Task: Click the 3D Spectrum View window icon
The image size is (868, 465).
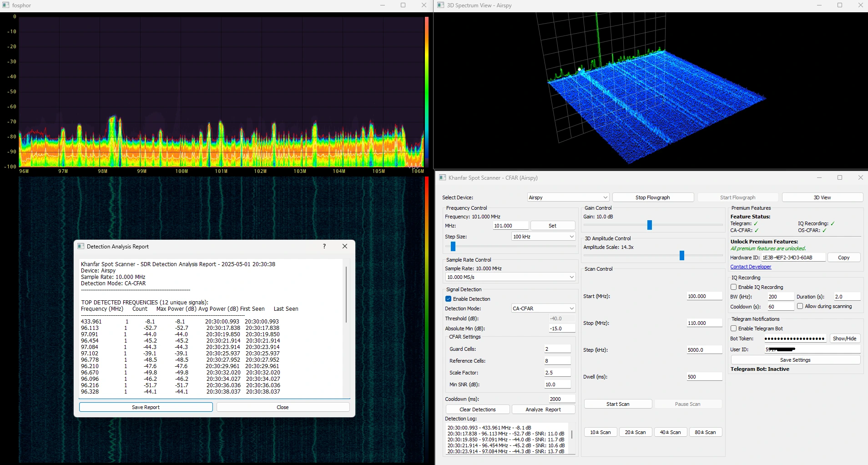Action: click(x=440, y=5)
